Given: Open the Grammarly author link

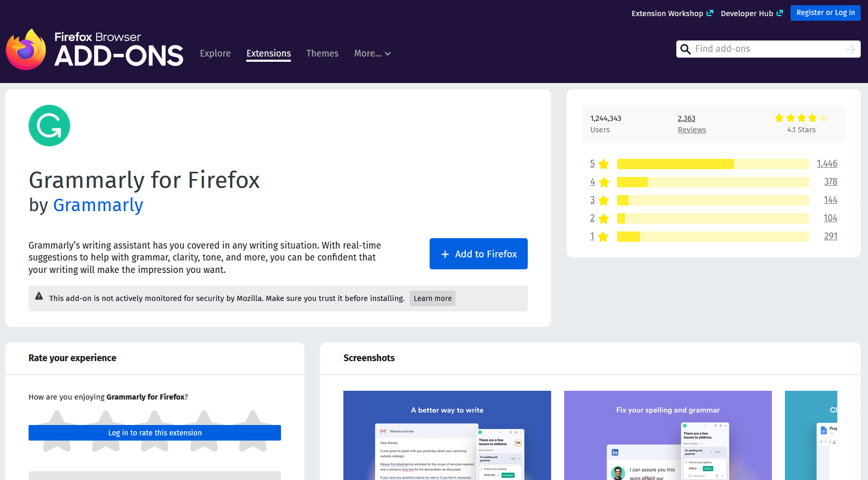Looking at the screenshot, I should click(98, 205).
